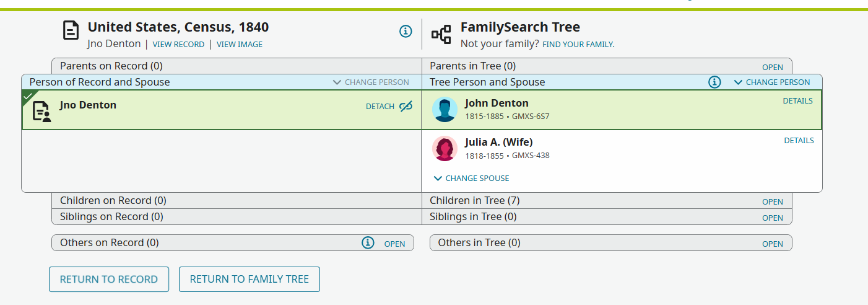Expand Change Person dropdown on record side
Image resolution: width=868 pixels, height=305 pixels.
371,82
